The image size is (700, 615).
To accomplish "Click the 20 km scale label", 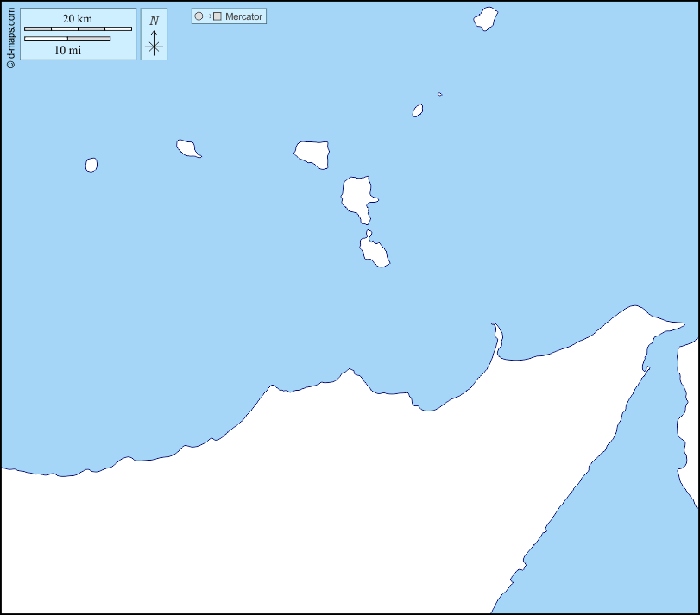I will tap(78, 19).
